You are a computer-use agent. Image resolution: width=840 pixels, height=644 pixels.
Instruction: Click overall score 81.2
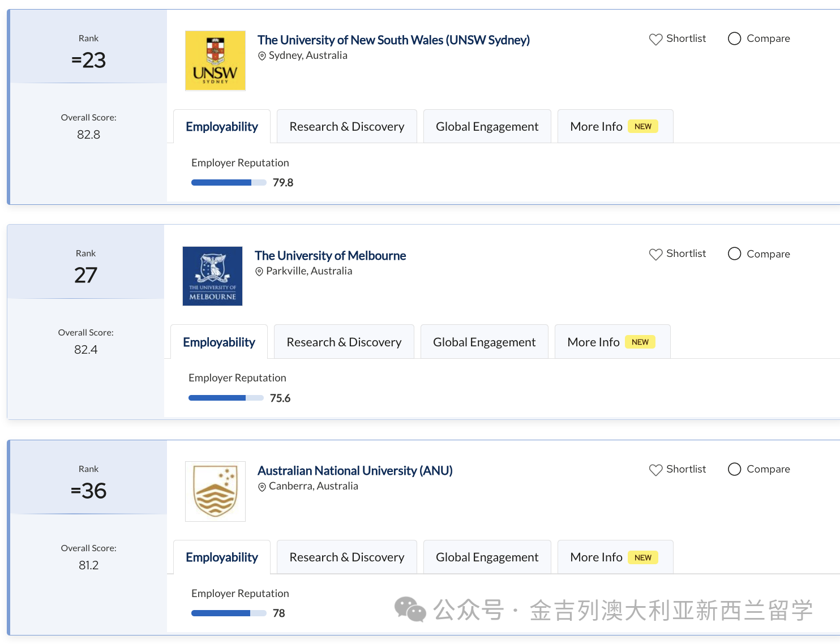pos(88,565)
